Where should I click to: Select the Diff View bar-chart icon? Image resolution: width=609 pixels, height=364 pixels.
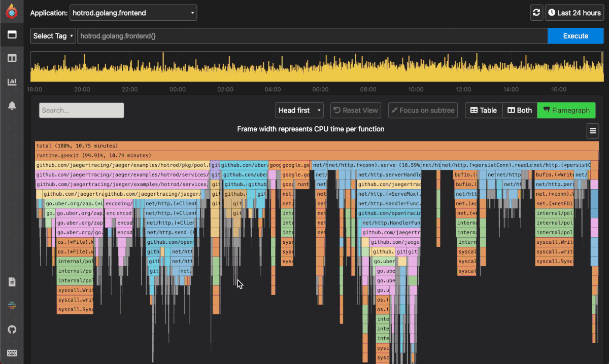tap(12, 82)
